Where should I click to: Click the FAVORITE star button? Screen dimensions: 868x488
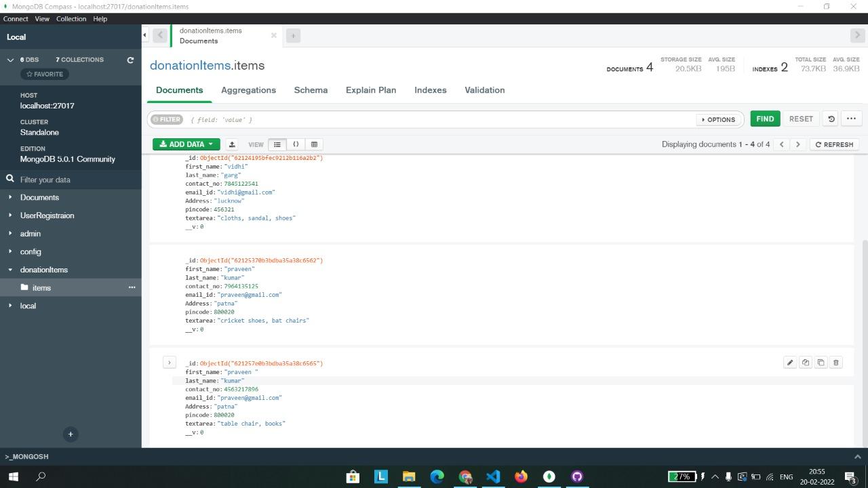[x=45, y=74]
